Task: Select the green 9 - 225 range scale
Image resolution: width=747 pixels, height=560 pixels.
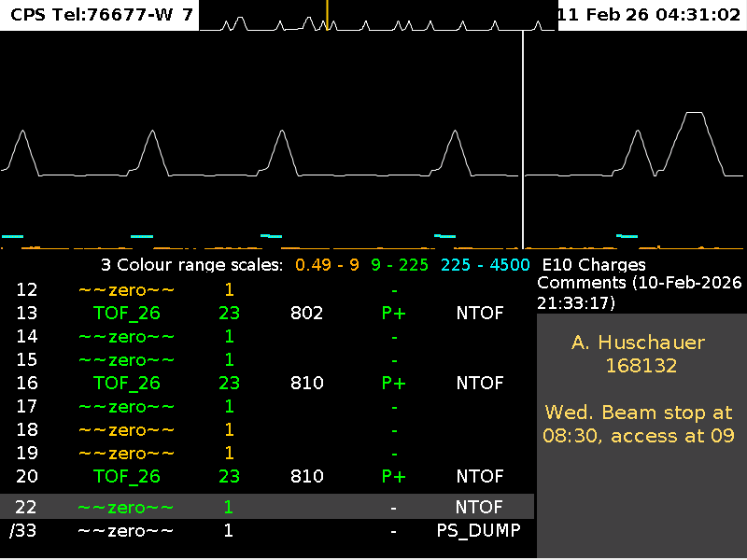Action: click(400, 265)
